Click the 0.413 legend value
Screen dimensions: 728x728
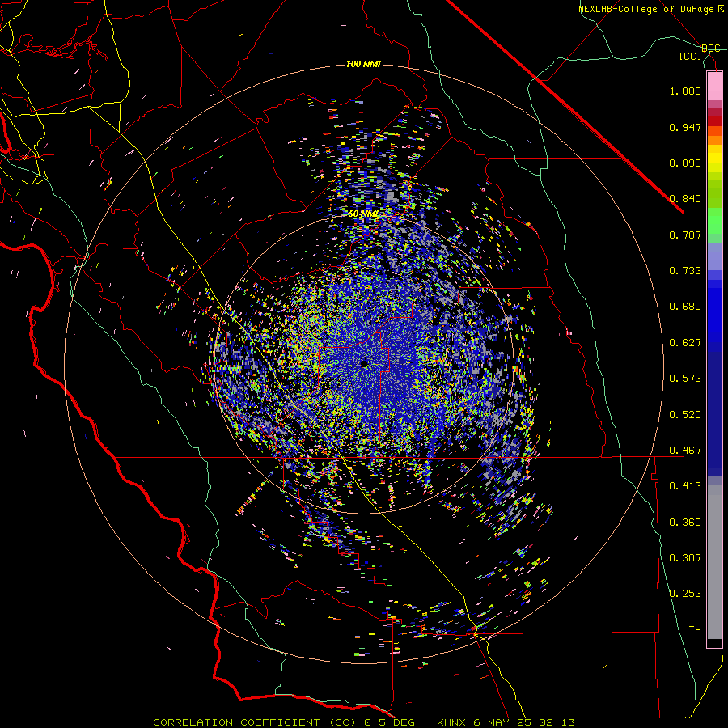(685, 486)
